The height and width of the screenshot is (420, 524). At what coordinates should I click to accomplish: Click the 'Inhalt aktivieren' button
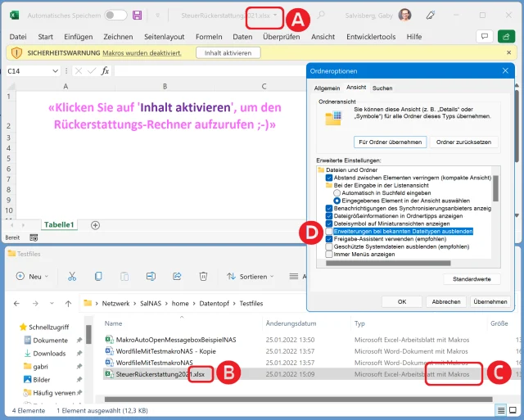tap(228, 52)
